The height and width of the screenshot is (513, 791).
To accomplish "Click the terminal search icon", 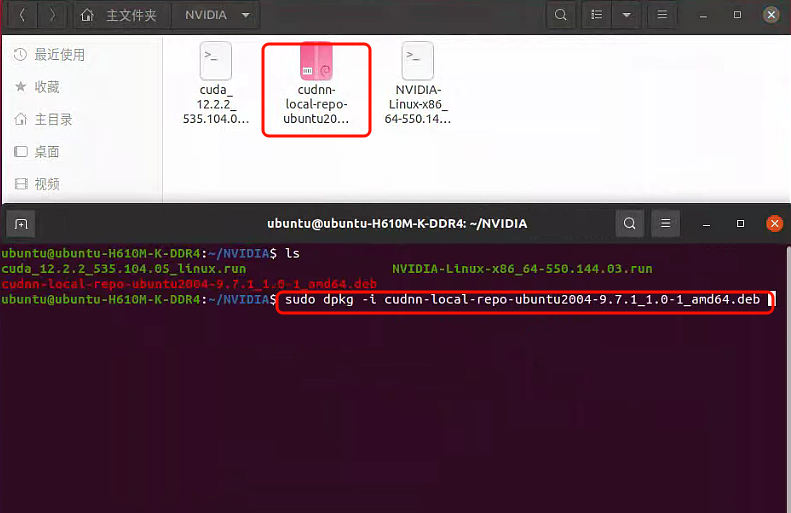I will [630, 223].
